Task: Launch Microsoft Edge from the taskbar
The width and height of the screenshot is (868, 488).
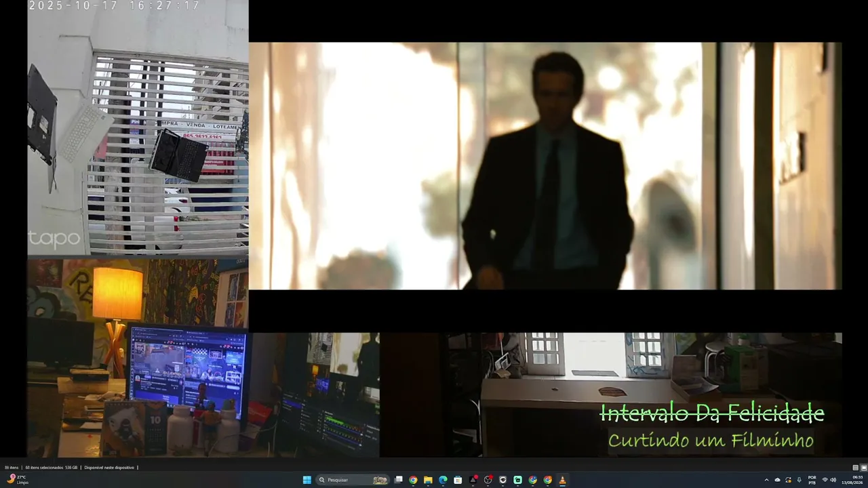Action: tap(443, 480)
